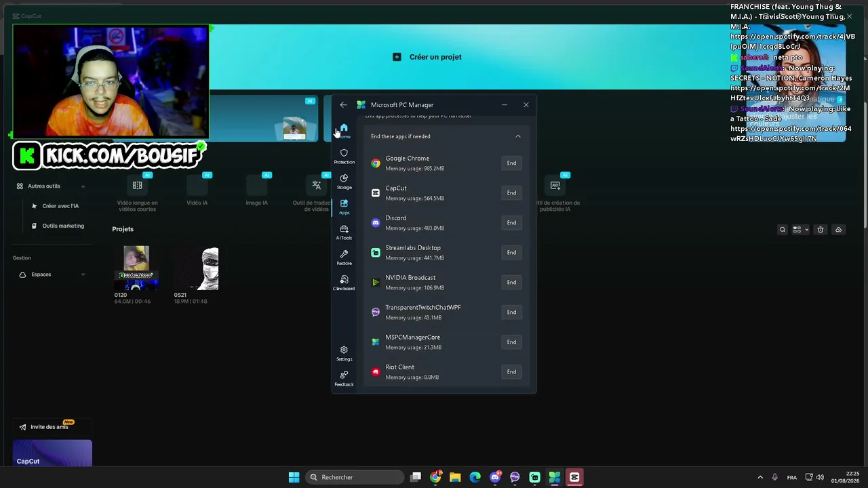The width and height of the screenshot is (868, 488).
Task: Close the Microsoft PC Manager window
Action: pyautogui.click(x=526, y=105)
